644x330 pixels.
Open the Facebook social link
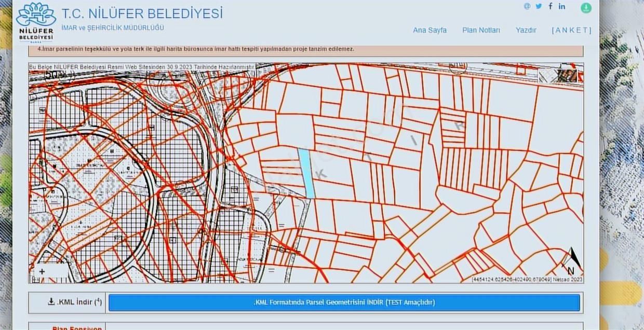[551, 6]
